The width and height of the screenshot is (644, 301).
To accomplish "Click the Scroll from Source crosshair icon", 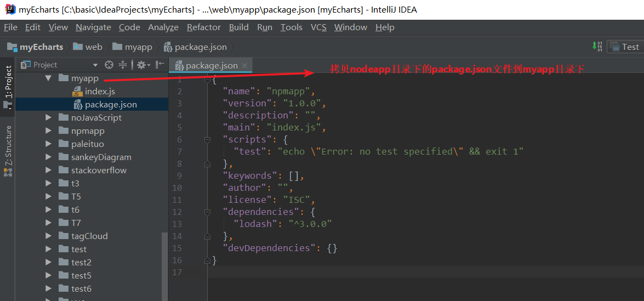I will point(109,65).
